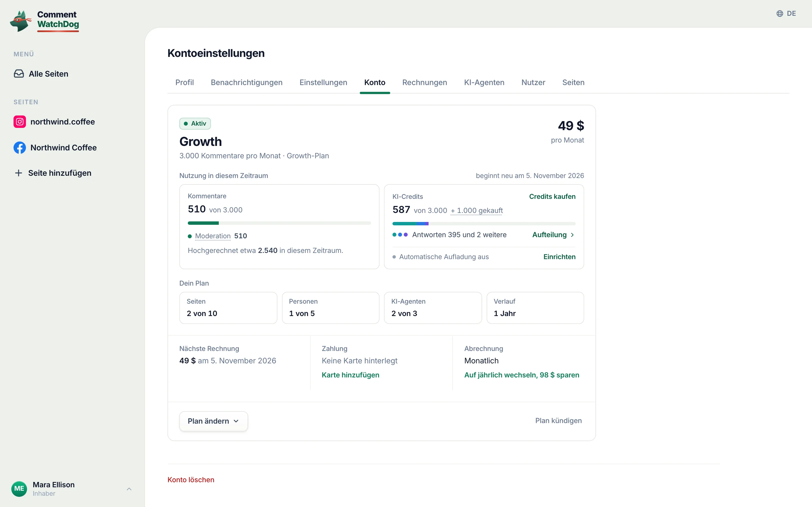Viewport: 812px width, 507px height.
Task: Select the Northwind Coffee Facebook icon
Action: pos(20,148)
